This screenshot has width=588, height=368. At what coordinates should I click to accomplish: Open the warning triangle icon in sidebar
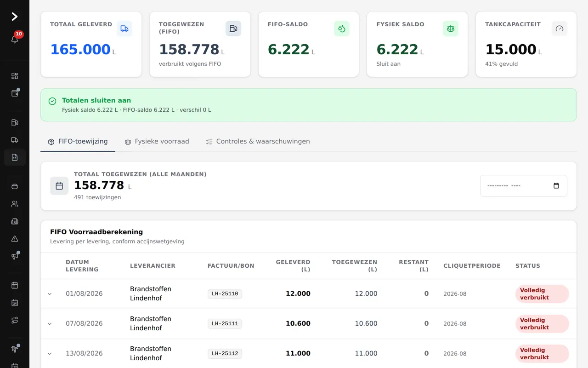15,239
